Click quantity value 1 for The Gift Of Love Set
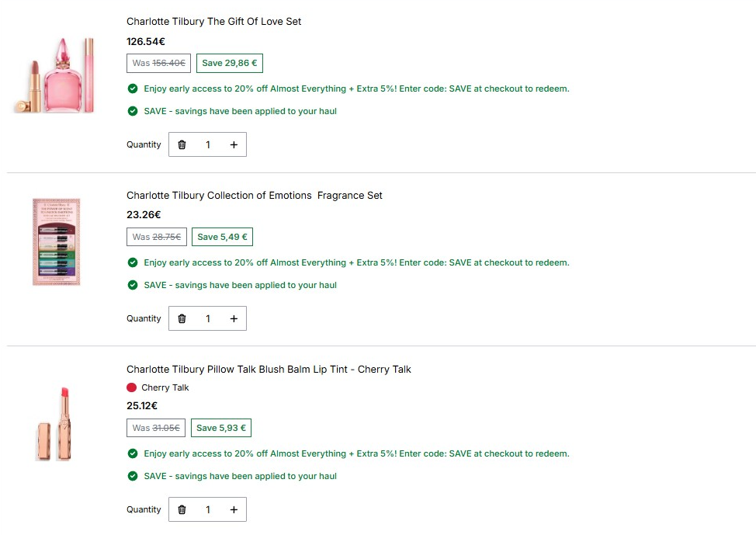The width and height of the screenshot is (756, 535). point(208,144)
